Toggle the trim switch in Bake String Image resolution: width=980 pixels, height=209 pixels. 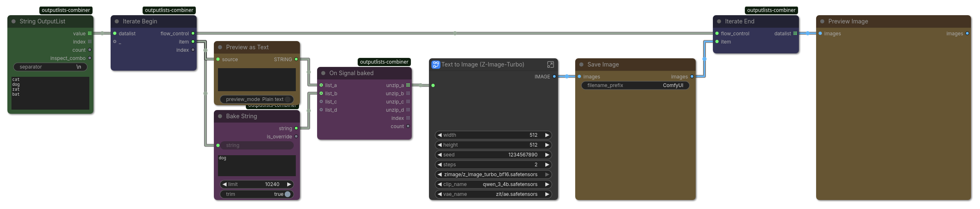[x=288, y=194]
